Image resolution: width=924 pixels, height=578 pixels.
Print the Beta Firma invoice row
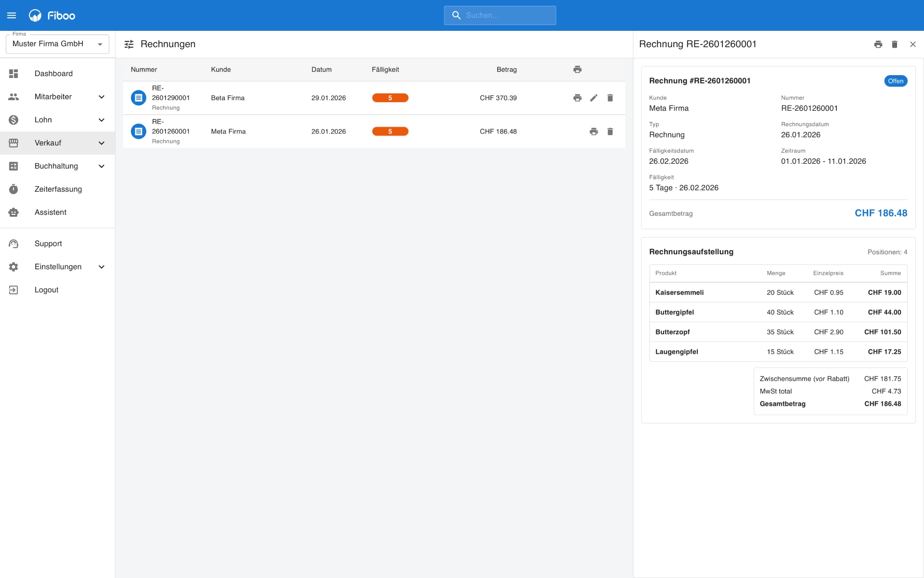(x=577, y=98)
